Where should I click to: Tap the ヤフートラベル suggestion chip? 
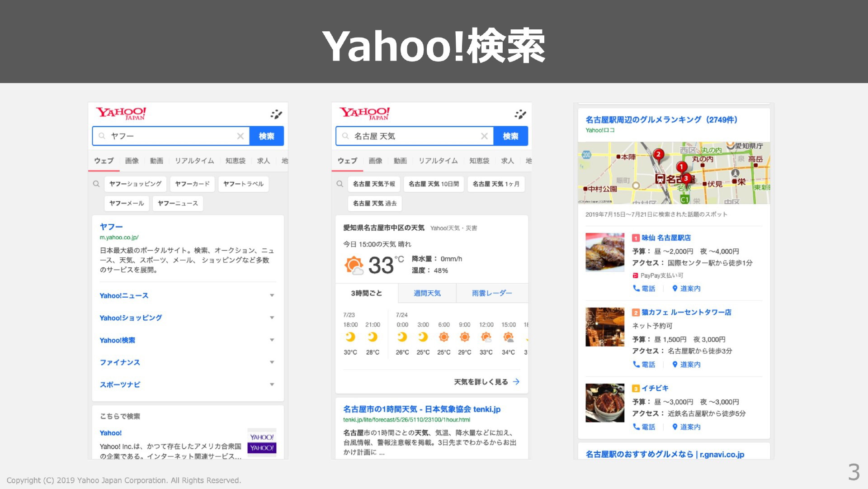pyautogui.click(x=243, y=184)
